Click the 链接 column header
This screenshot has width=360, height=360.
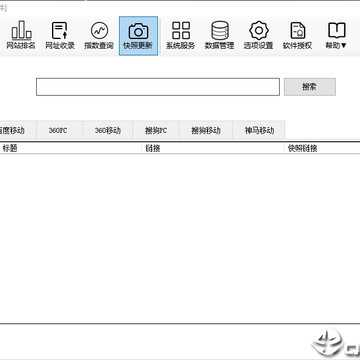(213, 148)
